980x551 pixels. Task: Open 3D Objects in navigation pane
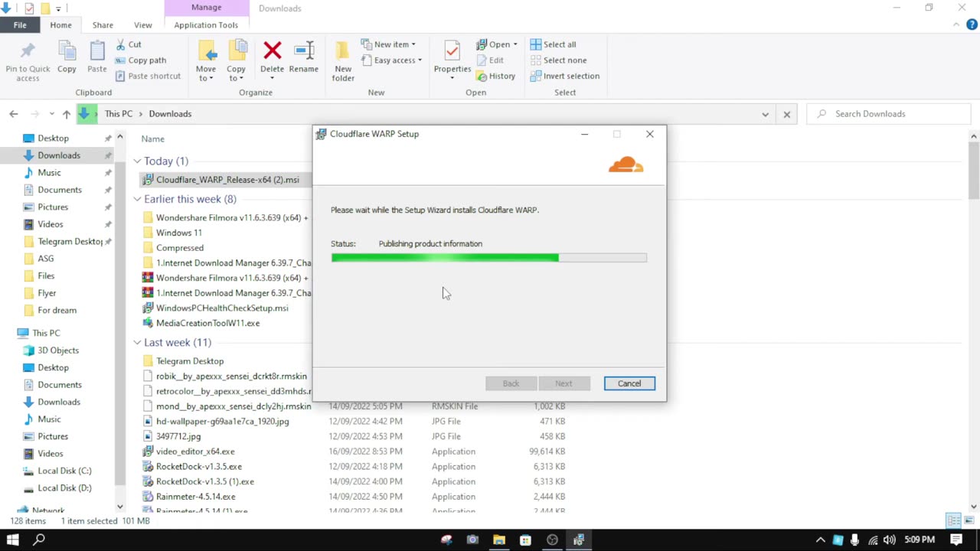58,350
